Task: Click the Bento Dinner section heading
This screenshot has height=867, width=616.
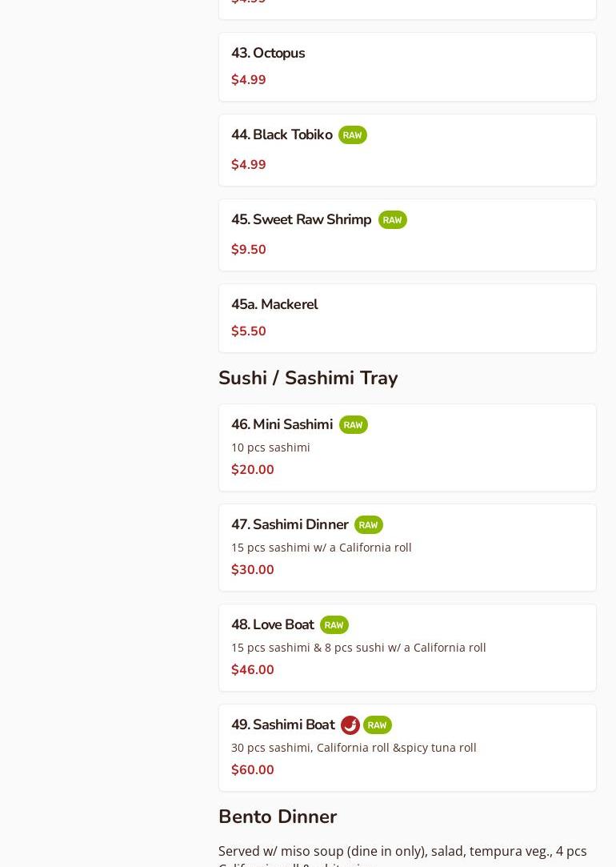Action: [x=278, y=817]
